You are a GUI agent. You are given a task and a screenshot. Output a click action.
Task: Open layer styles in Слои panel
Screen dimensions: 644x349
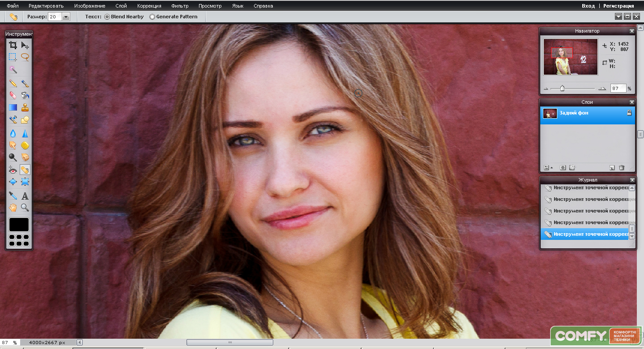tap(572, 168)
